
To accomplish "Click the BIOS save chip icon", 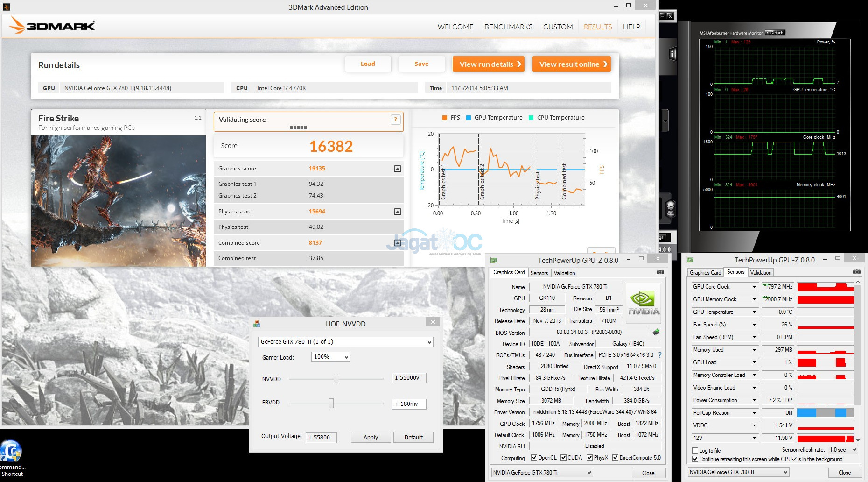I will tap(656, 332).
